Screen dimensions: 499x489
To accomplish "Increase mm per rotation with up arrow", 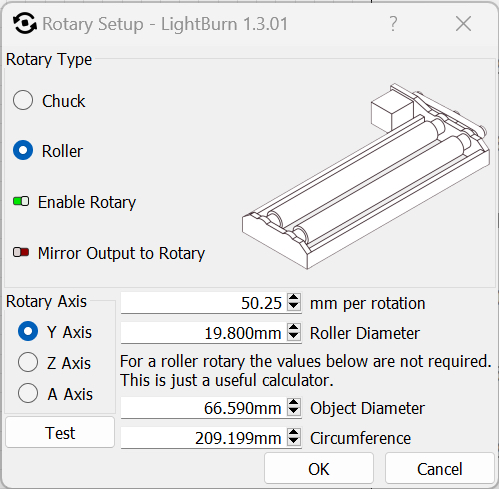I will (294, 298).
